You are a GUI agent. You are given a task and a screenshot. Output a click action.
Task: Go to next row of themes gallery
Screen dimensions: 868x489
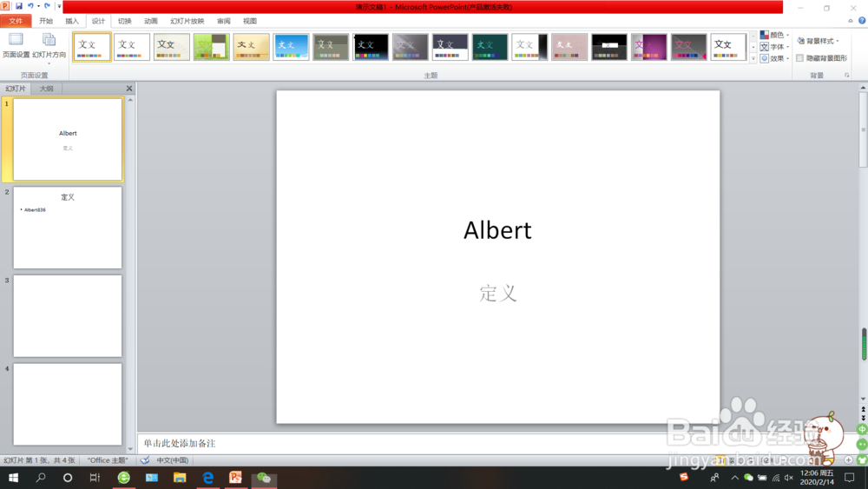pyautogui.click(x=753, y=47)
